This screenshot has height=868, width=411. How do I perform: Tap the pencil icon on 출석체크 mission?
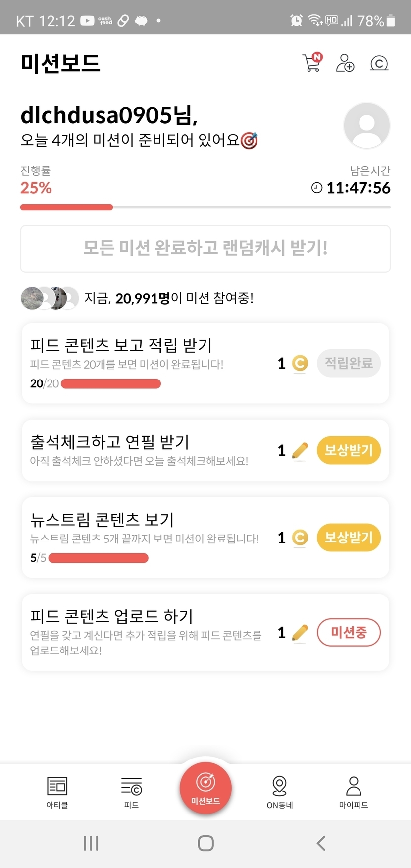(300, 450)
